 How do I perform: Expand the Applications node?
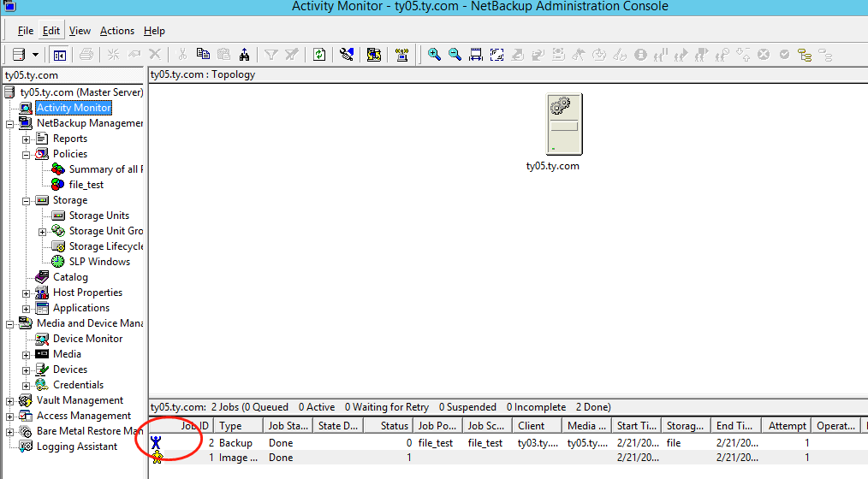click(x=26, y=309)
